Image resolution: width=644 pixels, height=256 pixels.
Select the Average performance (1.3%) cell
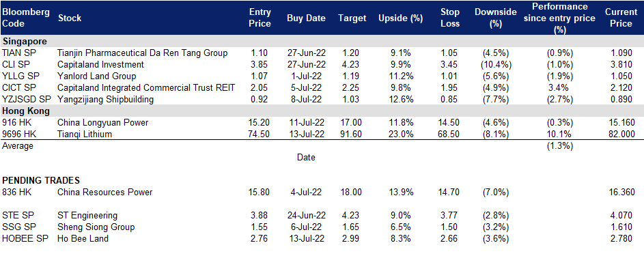click(560, 145)
